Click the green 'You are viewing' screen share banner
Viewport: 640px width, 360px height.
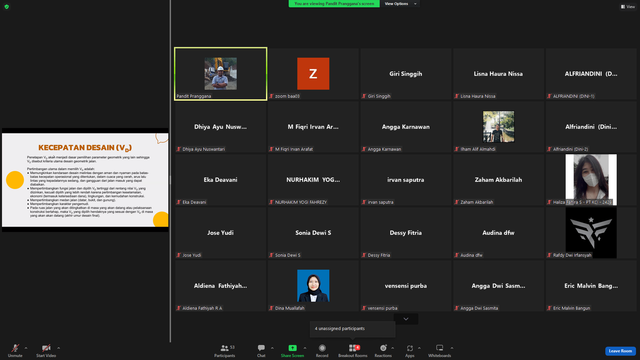click(x=334, y=4)
